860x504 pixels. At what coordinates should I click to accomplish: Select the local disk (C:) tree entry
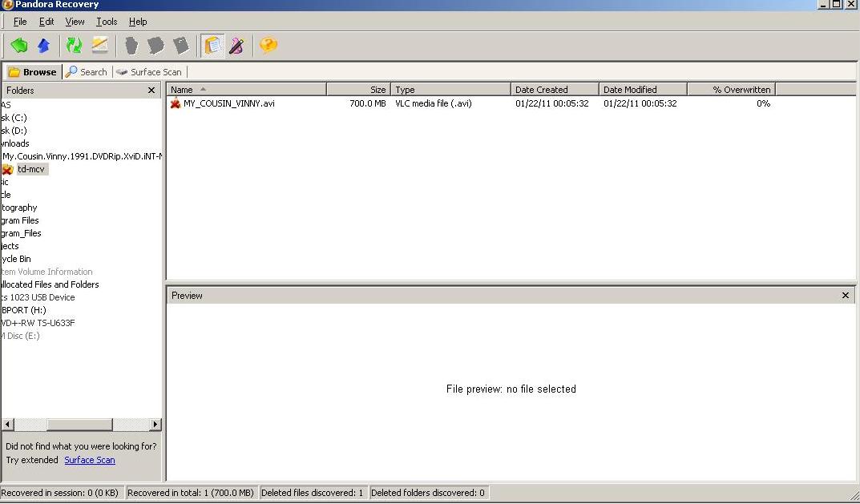(14, 118)
